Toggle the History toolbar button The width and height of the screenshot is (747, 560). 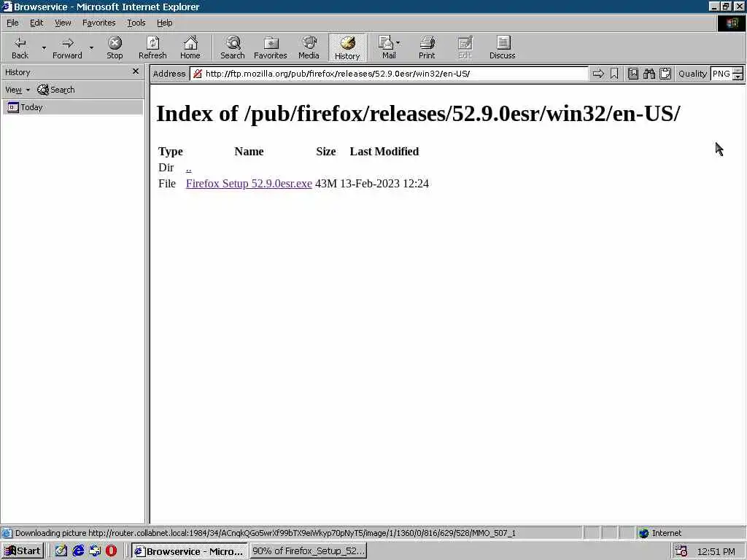click(347, 47)
